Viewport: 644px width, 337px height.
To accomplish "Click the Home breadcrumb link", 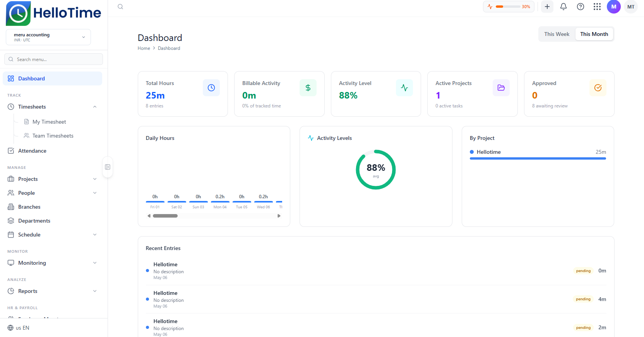I will pyautogui.click(x=144, y=48).
